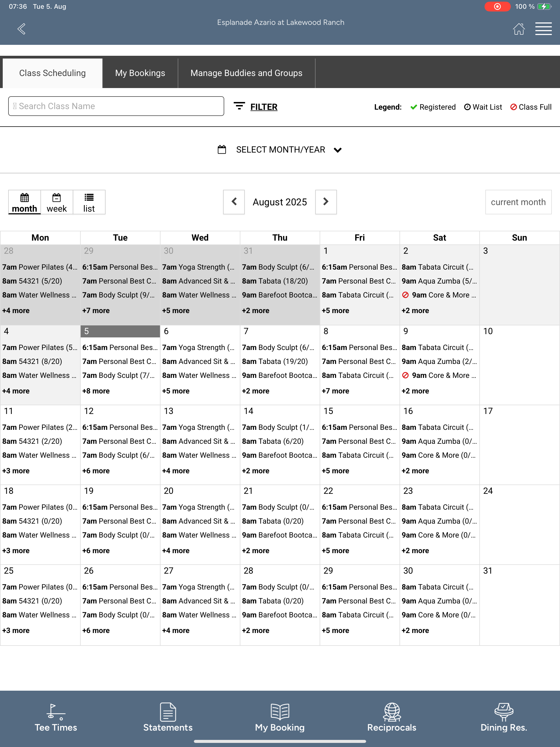This screenshot has height=747, width=560.
Task: Click the calendar icon beside Select Month/Year
Action: coord(221,149)
